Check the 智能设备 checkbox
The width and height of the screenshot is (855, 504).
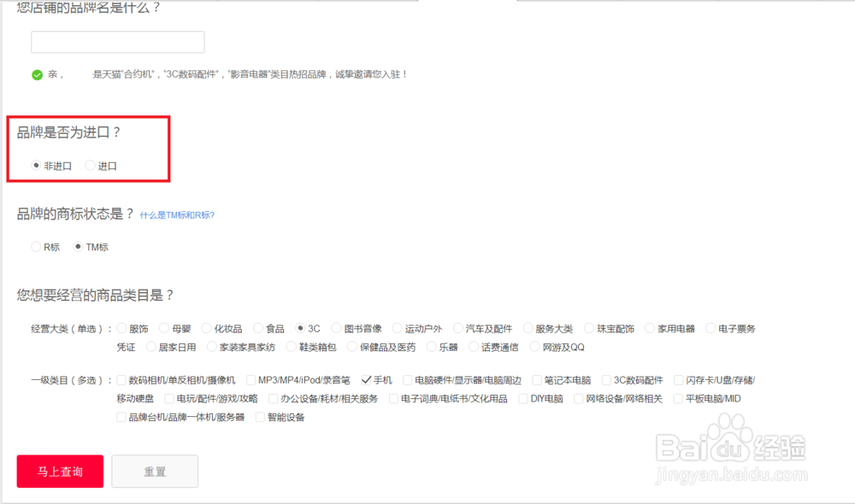point(260,417)
